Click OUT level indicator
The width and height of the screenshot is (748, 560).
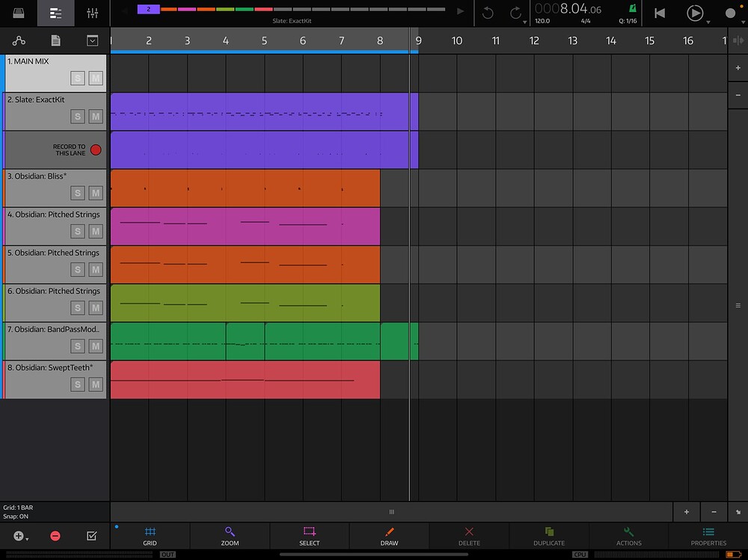point(168,555)
